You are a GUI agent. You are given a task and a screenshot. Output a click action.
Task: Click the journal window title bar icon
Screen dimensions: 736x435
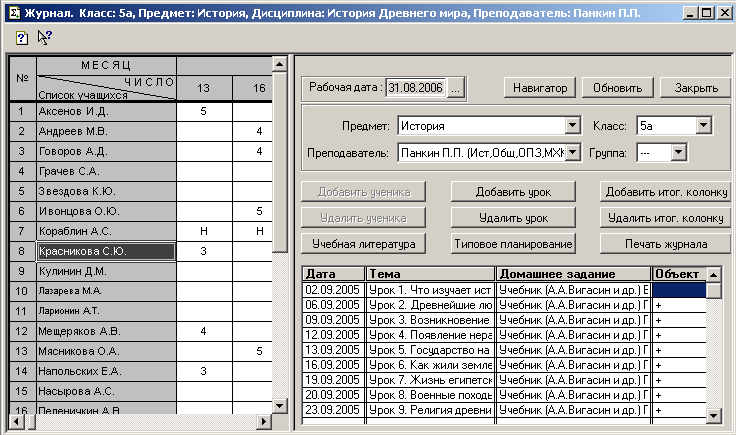(x=15, y=13)
